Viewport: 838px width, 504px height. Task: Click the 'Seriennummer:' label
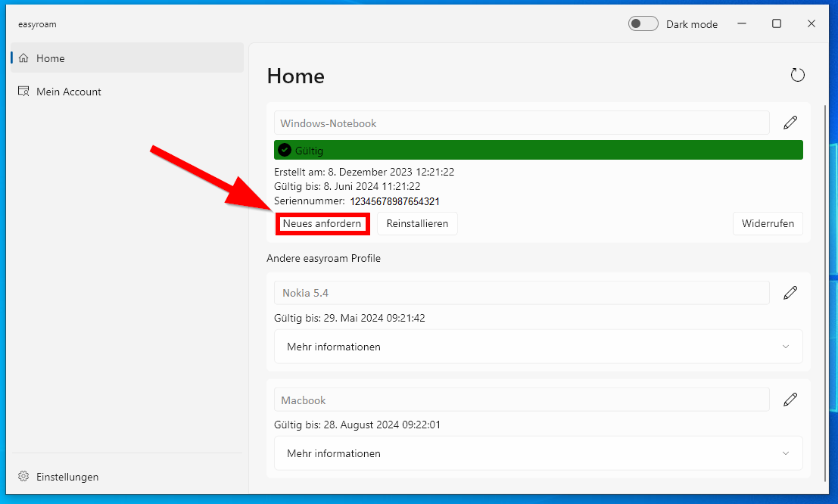point(310,201)
